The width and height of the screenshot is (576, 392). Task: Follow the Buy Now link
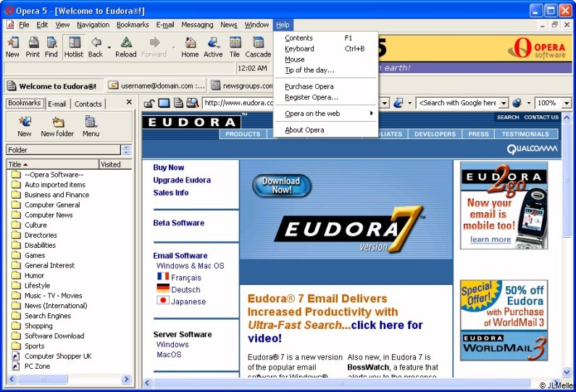coord(169,167)
